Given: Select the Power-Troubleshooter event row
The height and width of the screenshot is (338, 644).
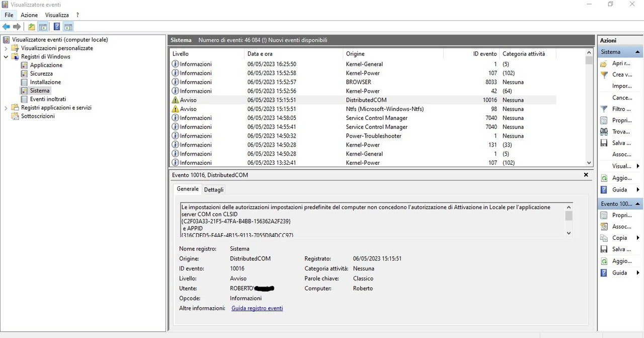Looking at the screenshot, I should coord(363,136).
